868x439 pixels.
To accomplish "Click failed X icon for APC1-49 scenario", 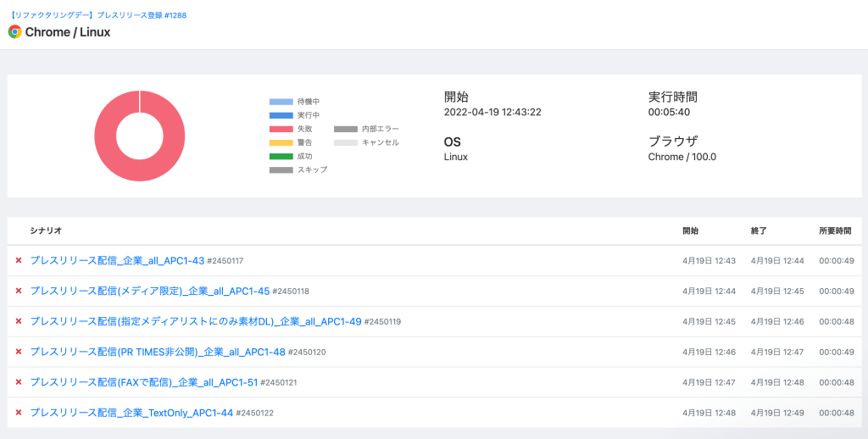I will point(19,321).
